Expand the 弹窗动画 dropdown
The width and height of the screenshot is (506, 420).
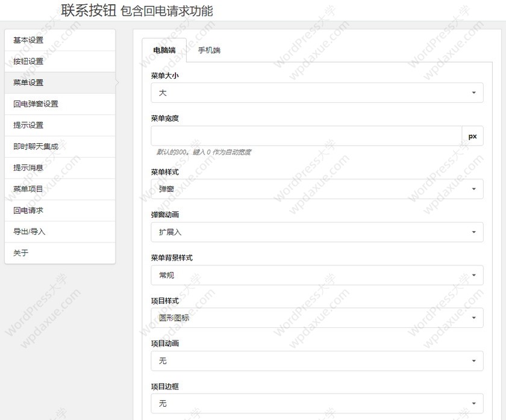(317, 232)
